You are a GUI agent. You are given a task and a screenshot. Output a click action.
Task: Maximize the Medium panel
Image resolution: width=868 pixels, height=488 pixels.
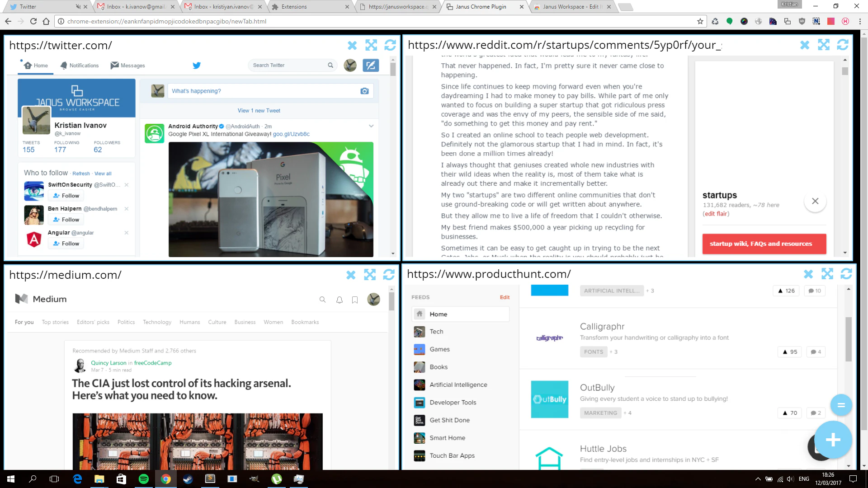369,274
